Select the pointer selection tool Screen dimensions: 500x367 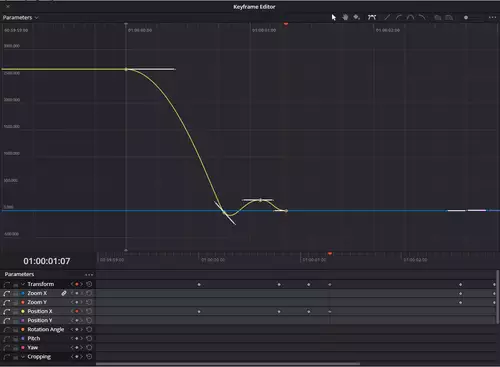coord(334,17)
